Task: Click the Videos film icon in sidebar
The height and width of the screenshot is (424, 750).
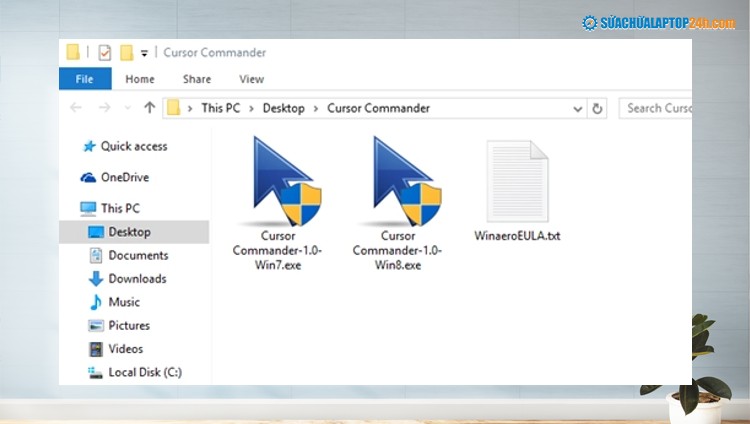Action: [96, 349]
